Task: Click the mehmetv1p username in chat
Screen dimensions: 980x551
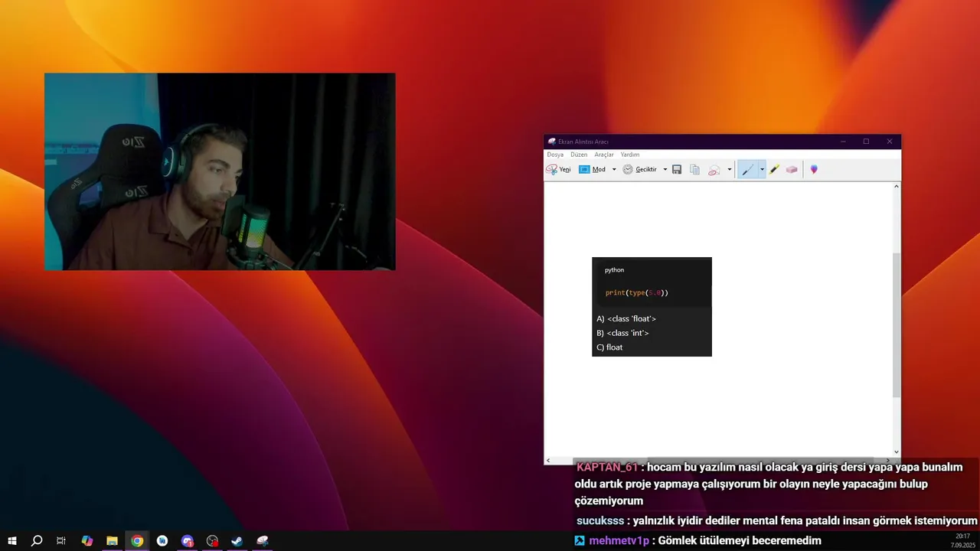Action: click(619, 540)
